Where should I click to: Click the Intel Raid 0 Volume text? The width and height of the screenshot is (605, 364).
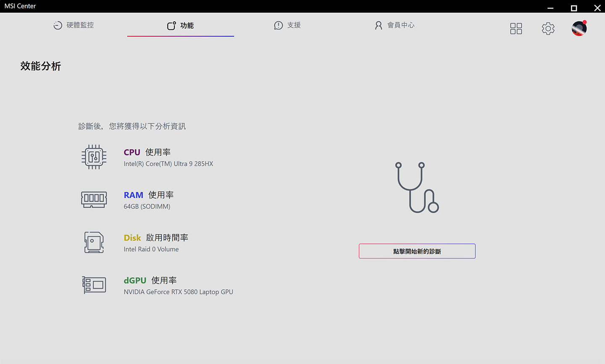pos(151,249)
